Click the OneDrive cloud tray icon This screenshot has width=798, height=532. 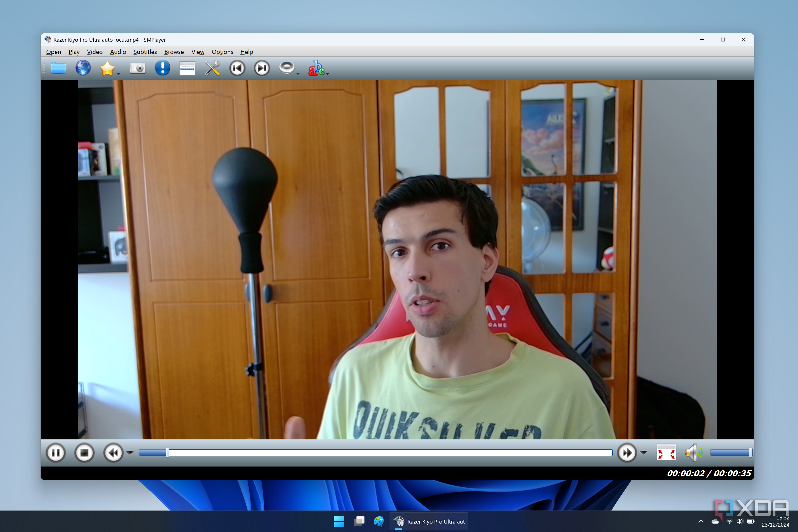coord(715,522)
